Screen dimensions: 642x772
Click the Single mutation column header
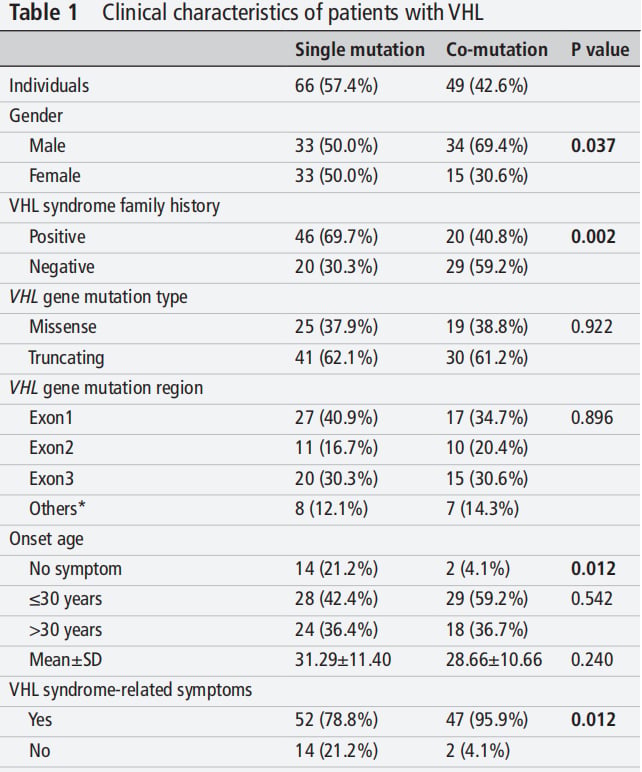click(x=359, y=50)
